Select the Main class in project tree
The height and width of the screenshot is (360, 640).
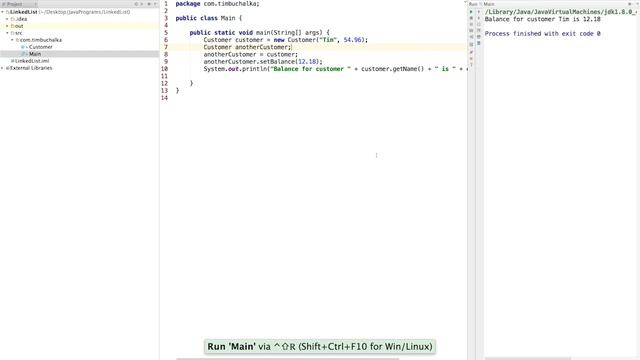(x=35, y=54)
